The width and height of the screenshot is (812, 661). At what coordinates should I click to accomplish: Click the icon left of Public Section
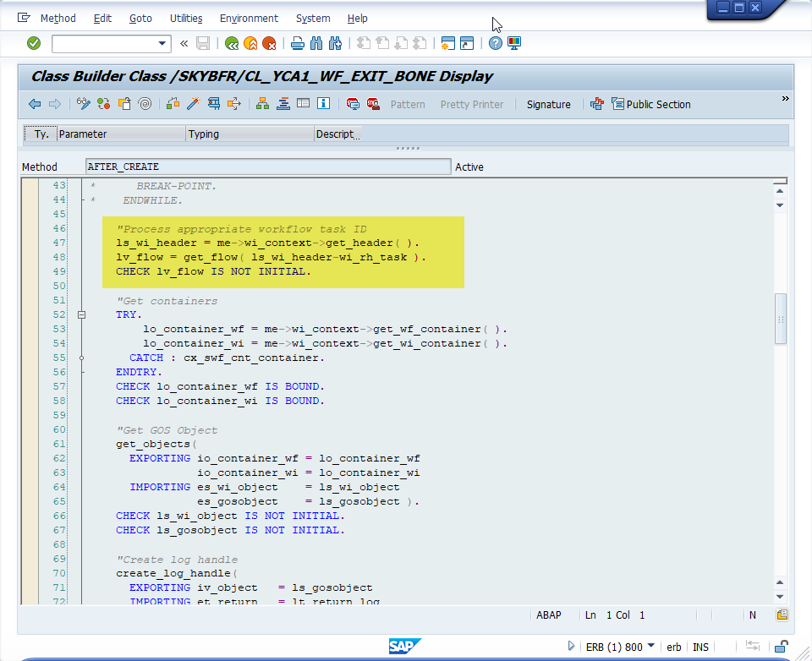tap(597, 104)
